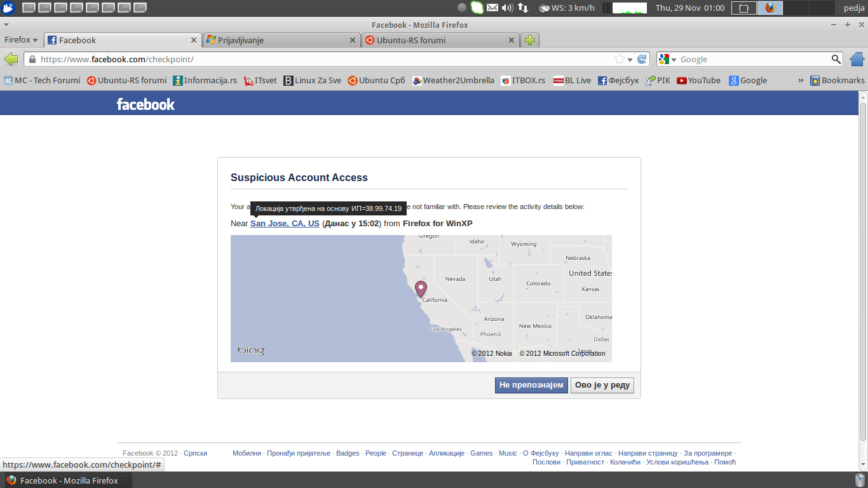The height and width of the screenshot is (488, 868).
Task: Open the volume speaker icon in the panel
Action: [x=507, y=8]
